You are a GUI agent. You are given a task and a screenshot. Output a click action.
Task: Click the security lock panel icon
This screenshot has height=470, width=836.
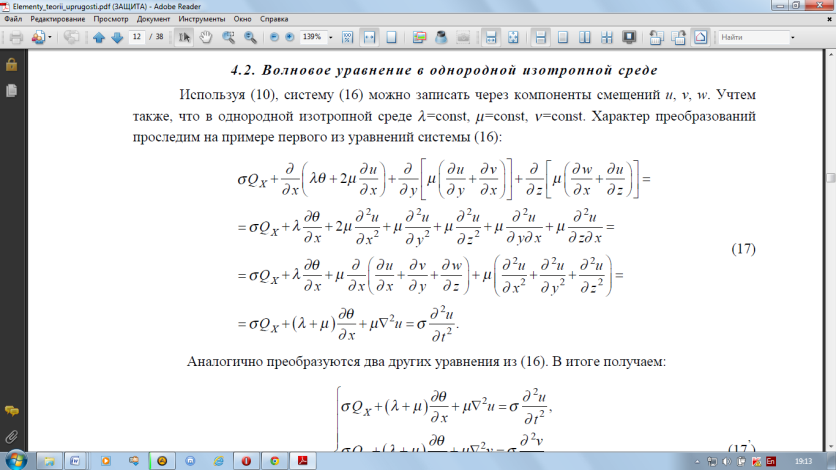[11, 64]
